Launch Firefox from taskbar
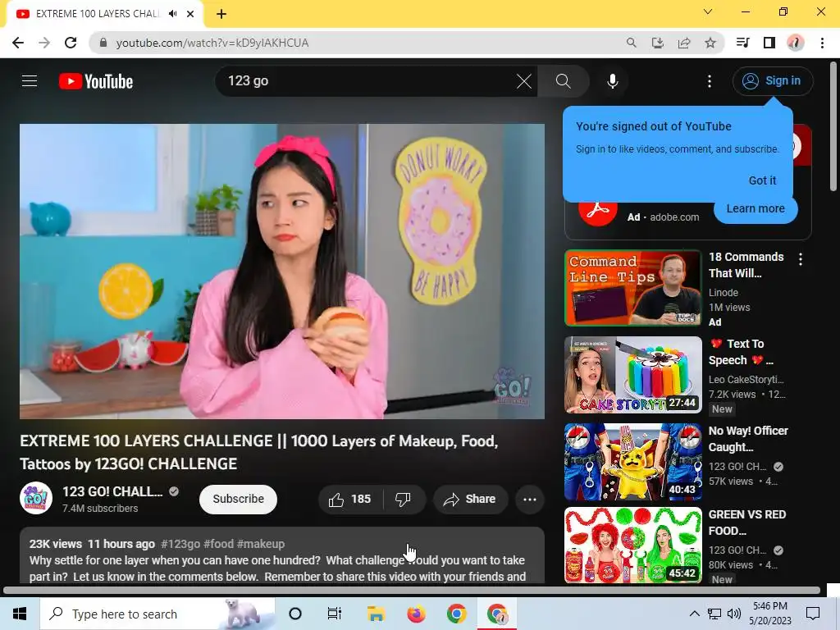The image size is (840, 630). [416, 614]
